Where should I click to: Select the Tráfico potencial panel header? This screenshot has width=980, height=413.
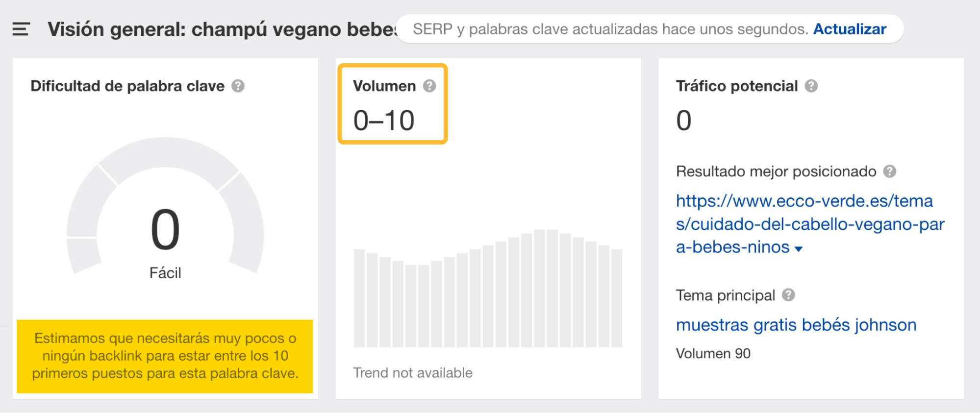pyautogui.click(x=735, y=86)
